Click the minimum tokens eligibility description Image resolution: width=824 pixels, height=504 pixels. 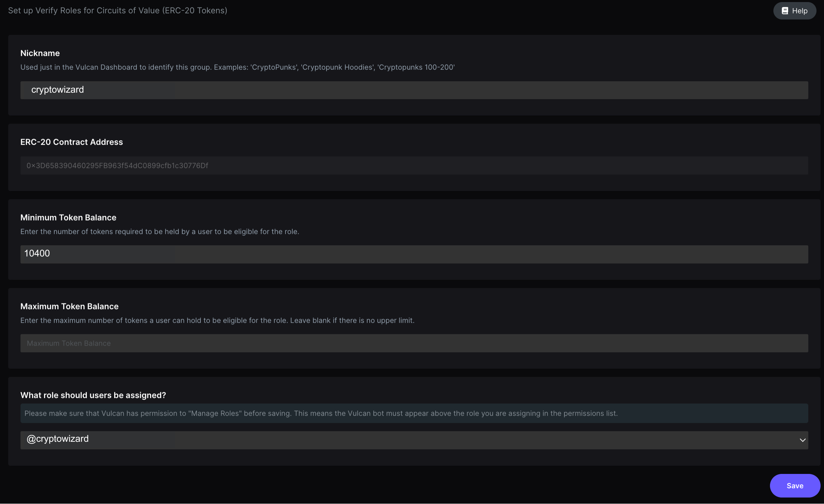coord(160,231)
